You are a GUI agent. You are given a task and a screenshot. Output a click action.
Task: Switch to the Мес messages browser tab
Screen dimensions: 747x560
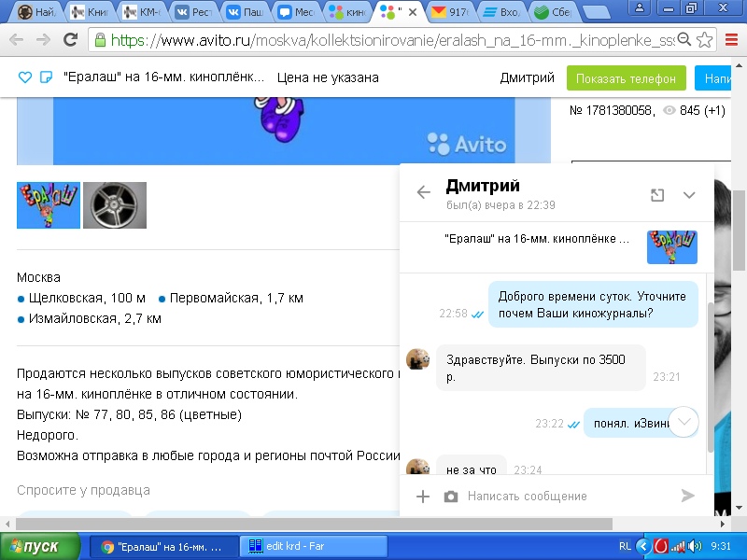296,12
